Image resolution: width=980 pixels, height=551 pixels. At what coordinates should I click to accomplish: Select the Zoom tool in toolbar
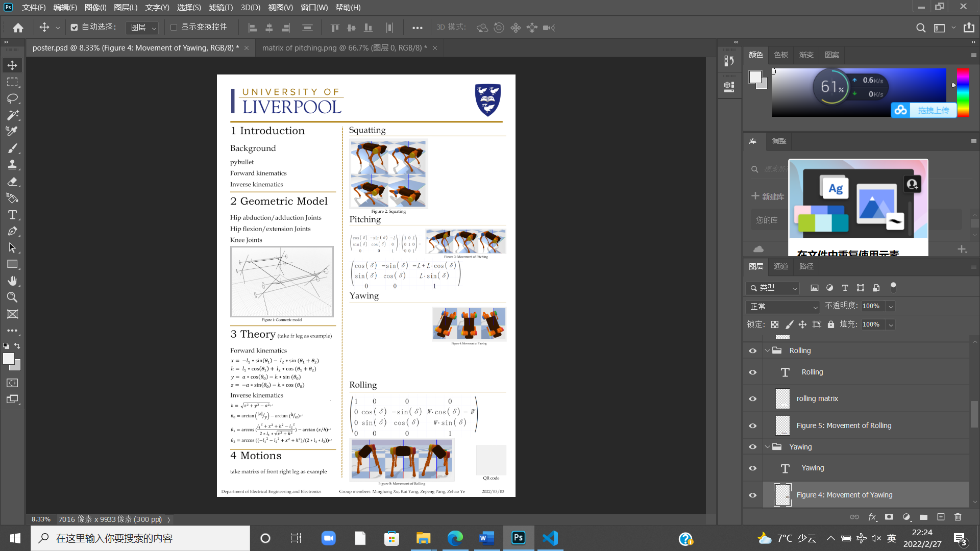(x=12, y=297)
